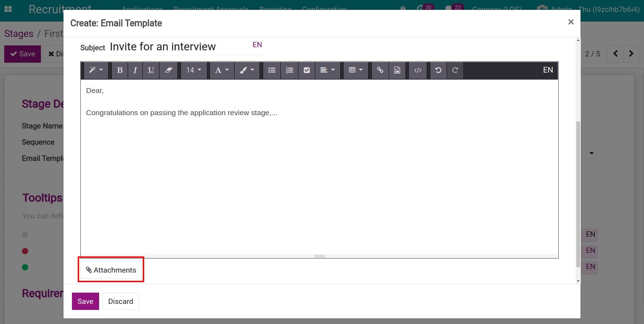The width and height of the screenshot is (644, 324).
Task: Add attachments to the template
Action: click(111, 270)
